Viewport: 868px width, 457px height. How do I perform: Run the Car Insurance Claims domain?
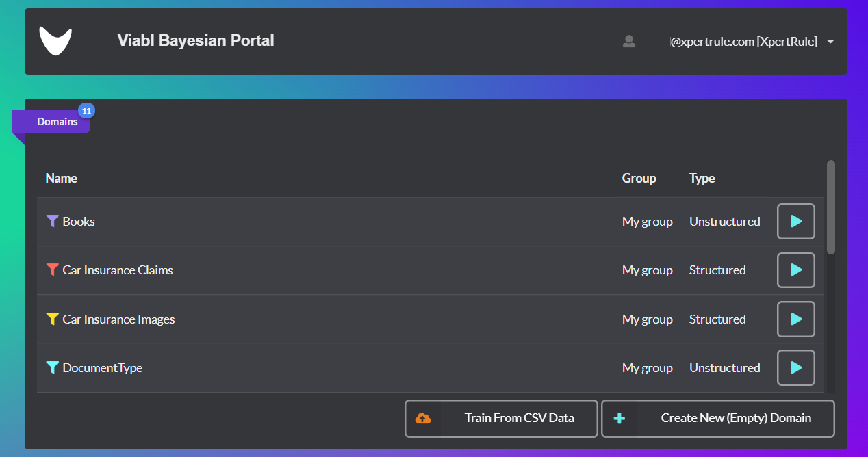pos(795,270)
